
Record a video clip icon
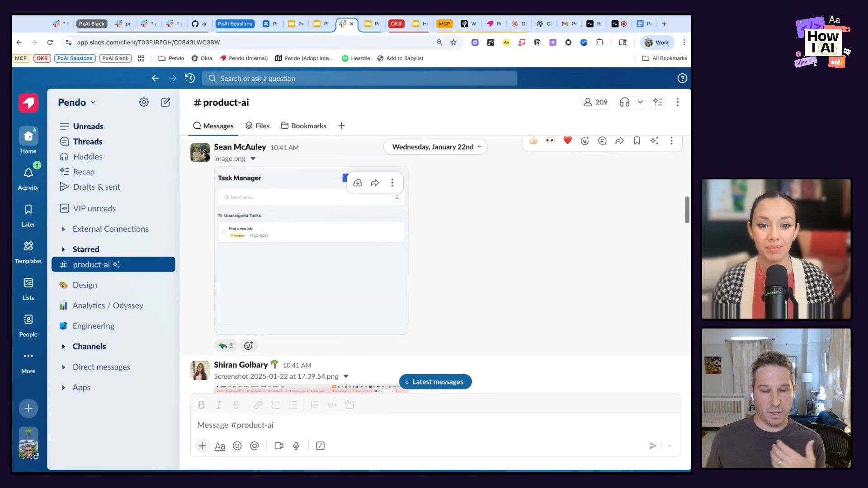279,446
